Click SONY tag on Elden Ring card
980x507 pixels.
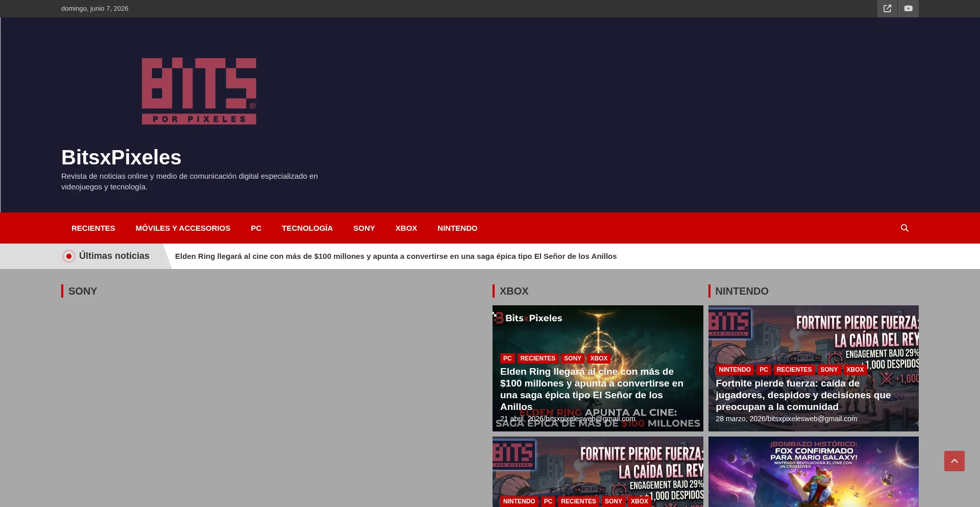pyautogui.click(x=573, y=358)
